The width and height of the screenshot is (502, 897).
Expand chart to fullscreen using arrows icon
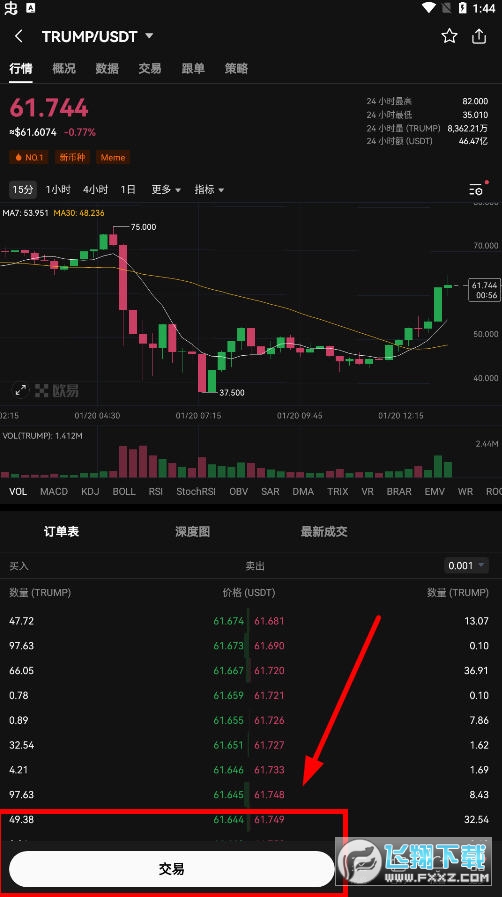[21, 391]
